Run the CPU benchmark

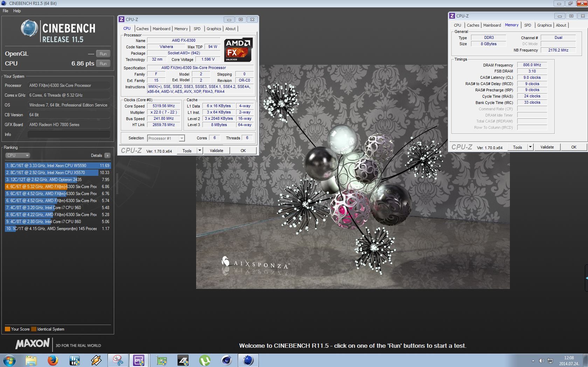(x=103, y=63)
